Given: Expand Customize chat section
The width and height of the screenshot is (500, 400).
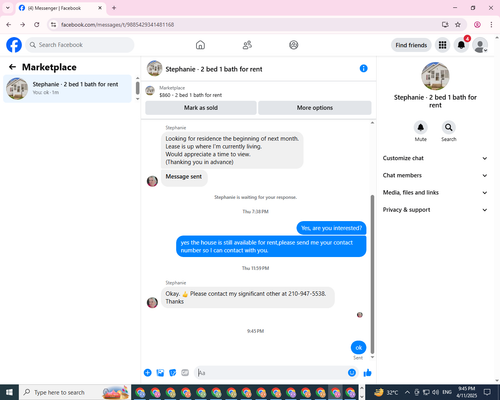Looking at the screenshot, I should coord(435,158).
